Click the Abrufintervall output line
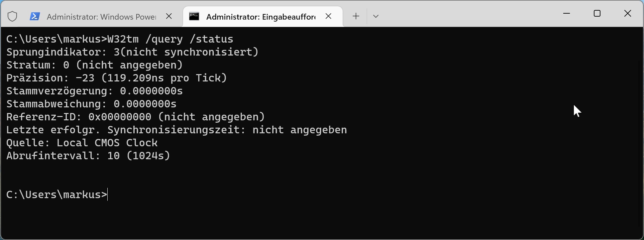Screen dimensions: 644x240 (88, 156)
